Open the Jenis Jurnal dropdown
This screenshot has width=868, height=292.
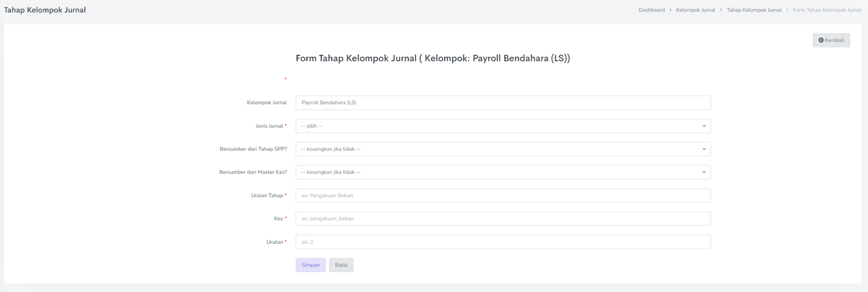502,126
